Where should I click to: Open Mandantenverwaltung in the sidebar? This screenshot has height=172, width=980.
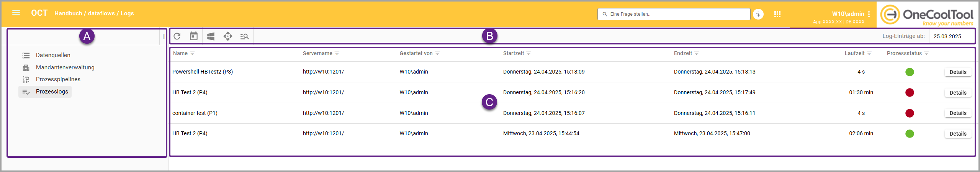click(x=65, y=67)
